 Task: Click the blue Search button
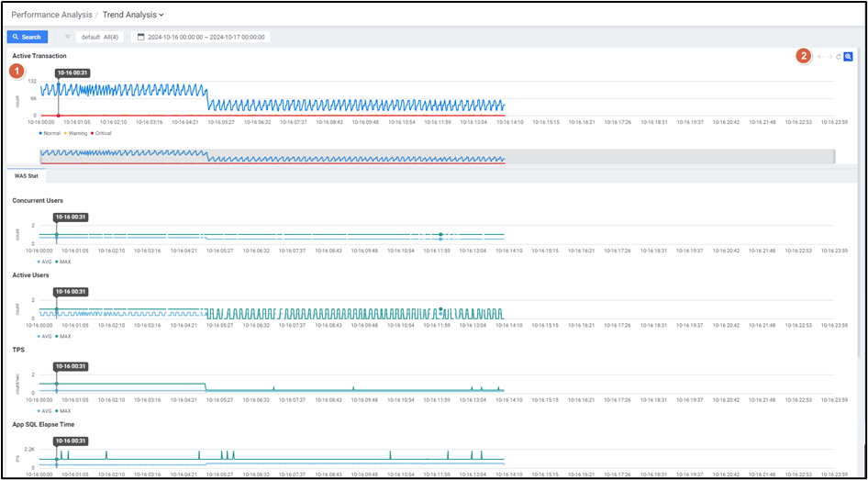(x=27, y=37)
